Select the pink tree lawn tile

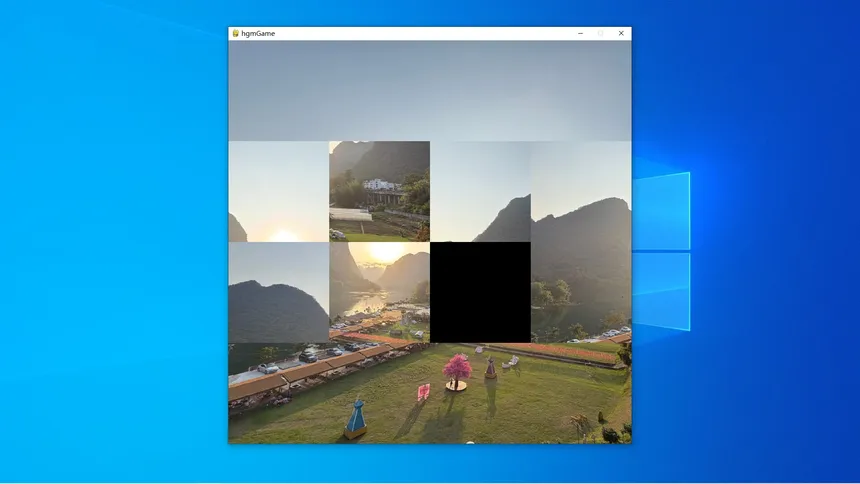click(480, 393)
